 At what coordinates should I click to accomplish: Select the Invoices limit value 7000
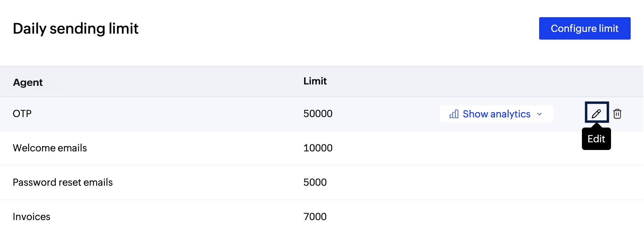pyautogui.click(x=315, y=217)
